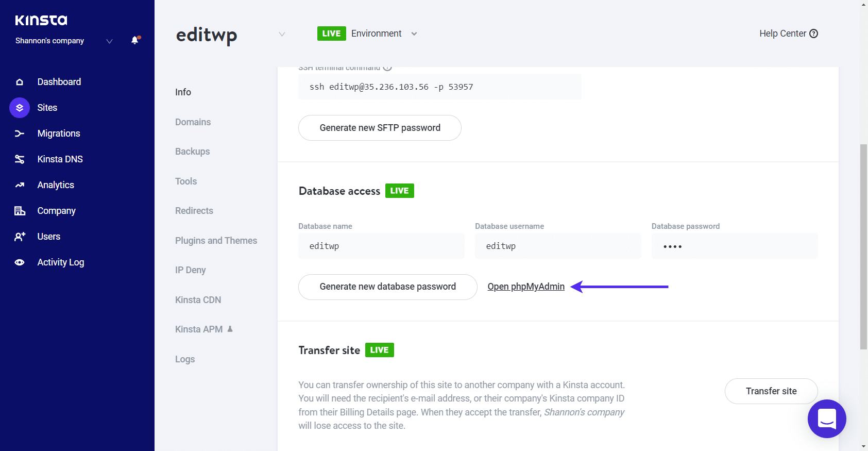Image resolution: width=868 pixels, height=451 pixels.
Task: Click the Activity Log eye icon
Action: click(x=20, y=262)
